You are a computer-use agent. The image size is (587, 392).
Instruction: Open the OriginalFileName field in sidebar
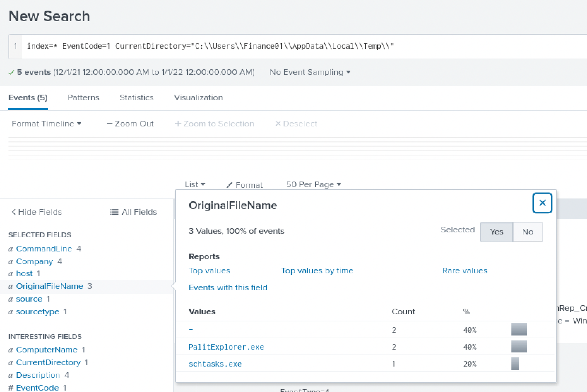[49, 286]
